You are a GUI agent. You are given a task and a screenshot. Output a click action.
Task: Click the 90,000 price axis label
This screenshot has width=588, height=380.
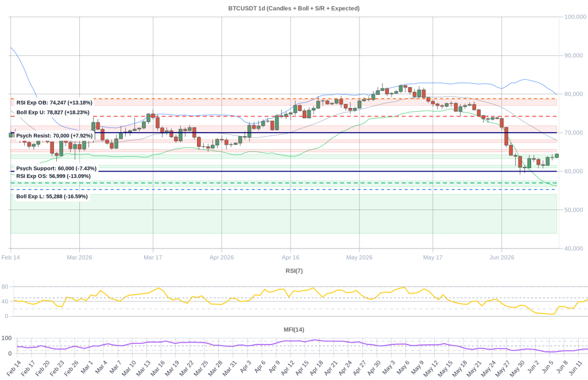point(574,56)
